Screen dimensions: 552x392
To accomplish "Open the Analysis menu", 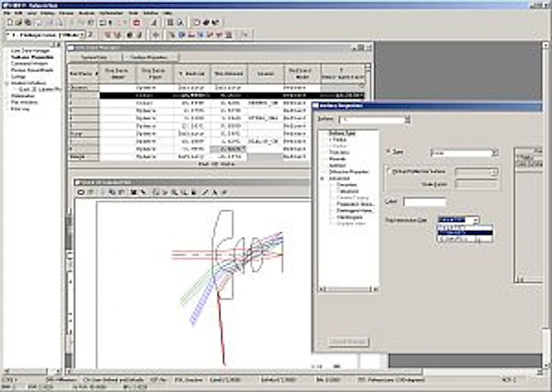I will coord(86,13).
